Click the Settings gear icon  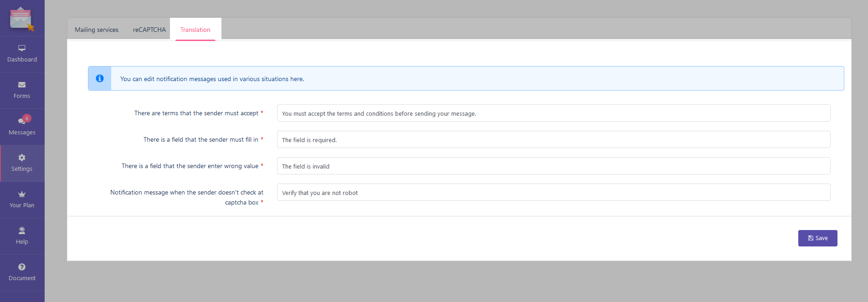pos(22,158)
